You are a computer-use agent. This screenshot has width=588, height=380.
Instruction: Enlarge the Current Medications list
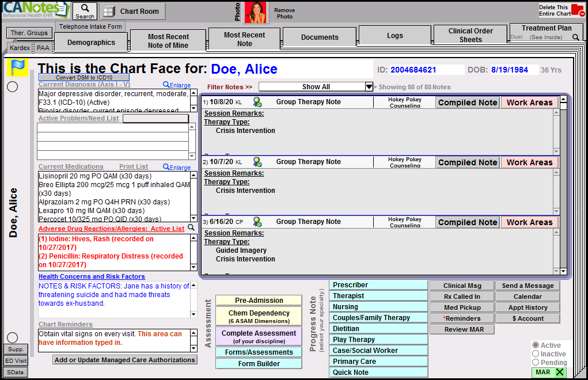coord(176,168)
